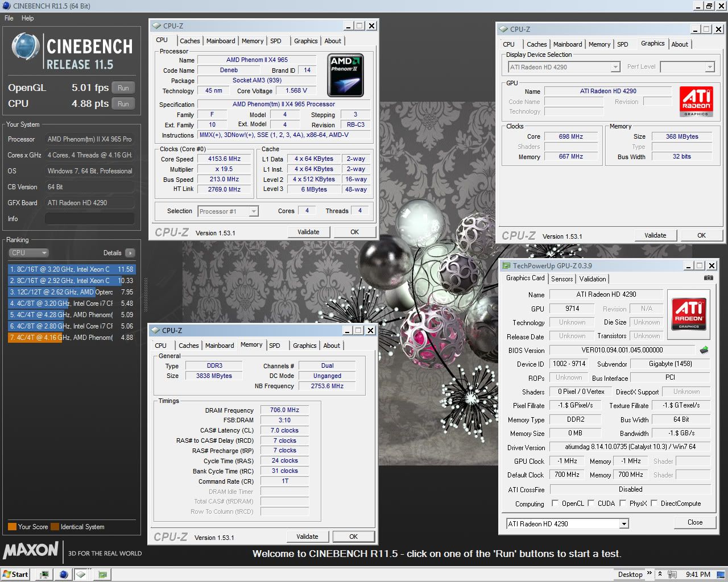Check the PhysX checkbox

623,504
